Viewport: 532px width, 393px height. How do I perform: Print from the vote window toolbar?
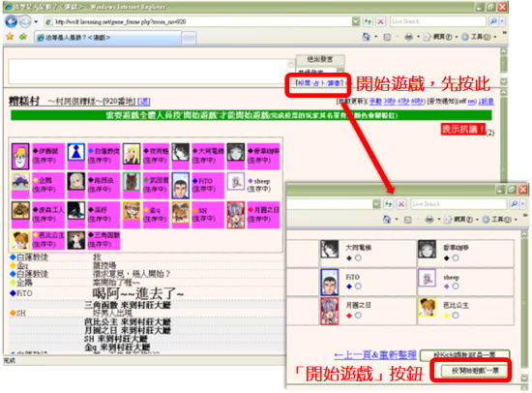(429, 220)
